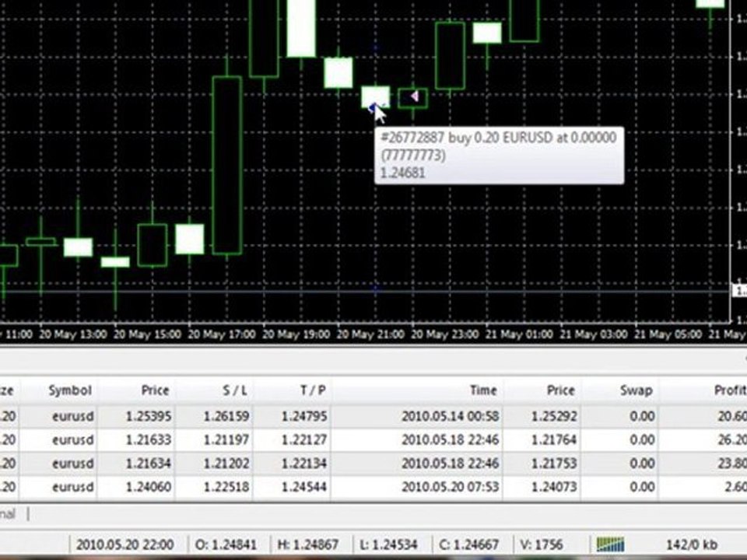
Task: Sort by the Swap column header
Action: [x=636, y=390]
